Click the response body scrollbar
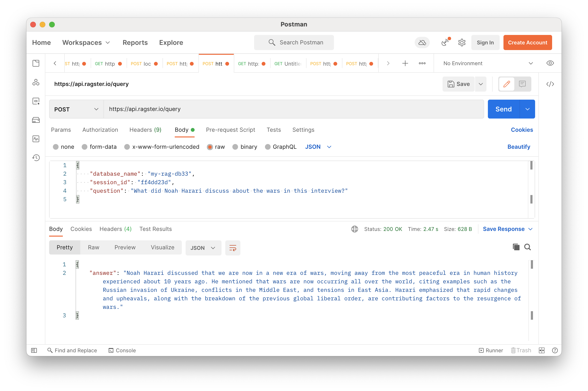 click(x=532, y=301)
